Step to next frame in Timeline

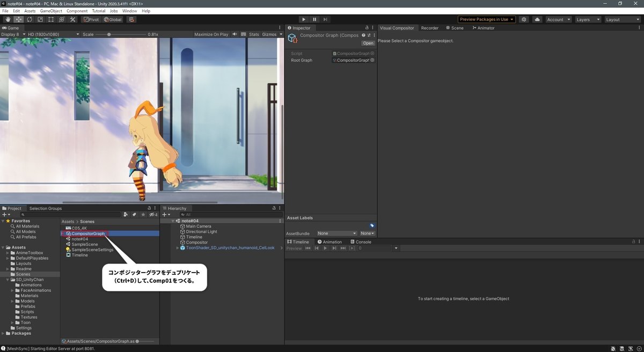click(334, 248)
